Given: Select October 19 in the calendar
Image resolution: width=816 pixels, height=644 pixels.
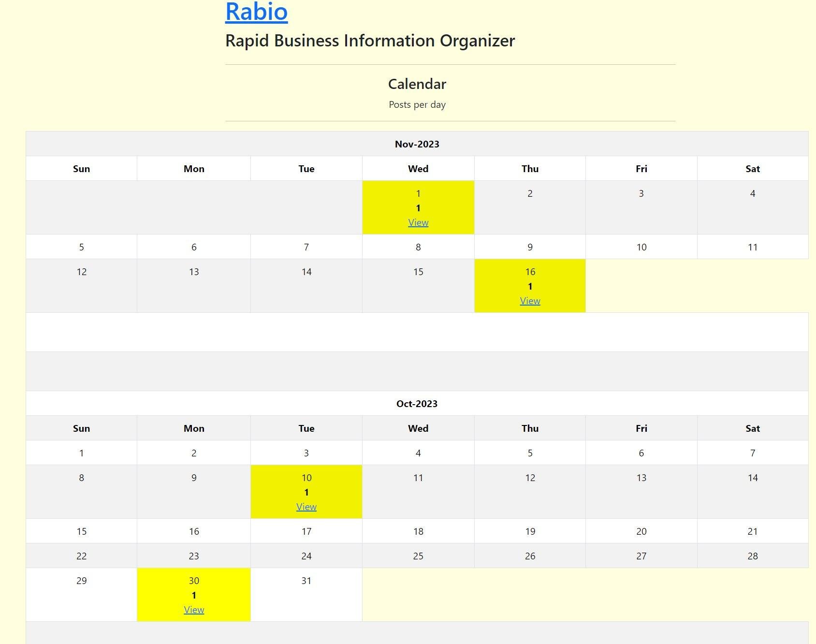Looking at the screenshot, I should pyautogui.click(x=530, y=531).
